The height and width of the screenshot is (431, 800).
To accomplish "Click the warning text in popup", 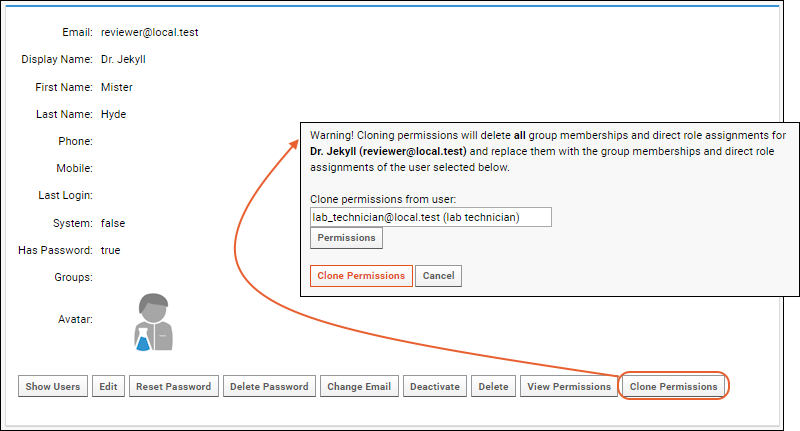I will point(547,151).
